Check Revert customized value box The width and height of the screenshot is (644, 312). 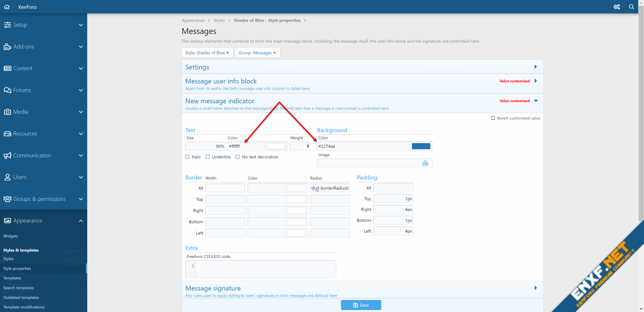pos(493,118)
